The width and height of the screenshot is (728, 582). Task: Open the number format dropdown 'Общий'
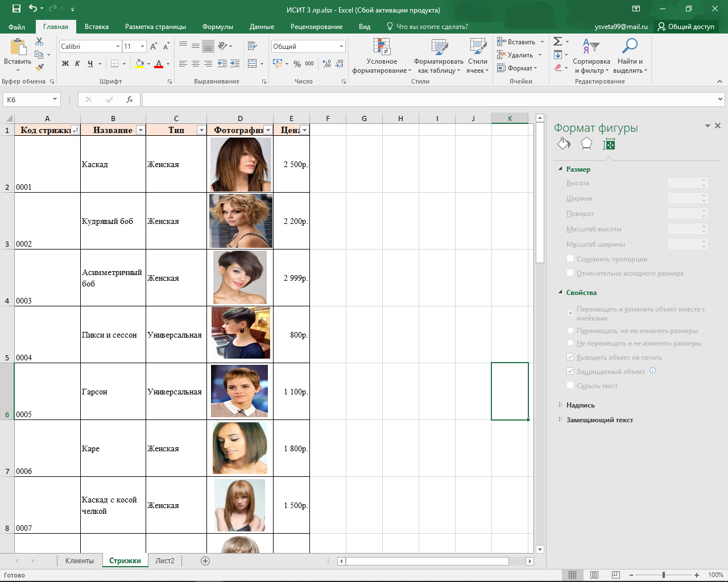coord(341,47)
